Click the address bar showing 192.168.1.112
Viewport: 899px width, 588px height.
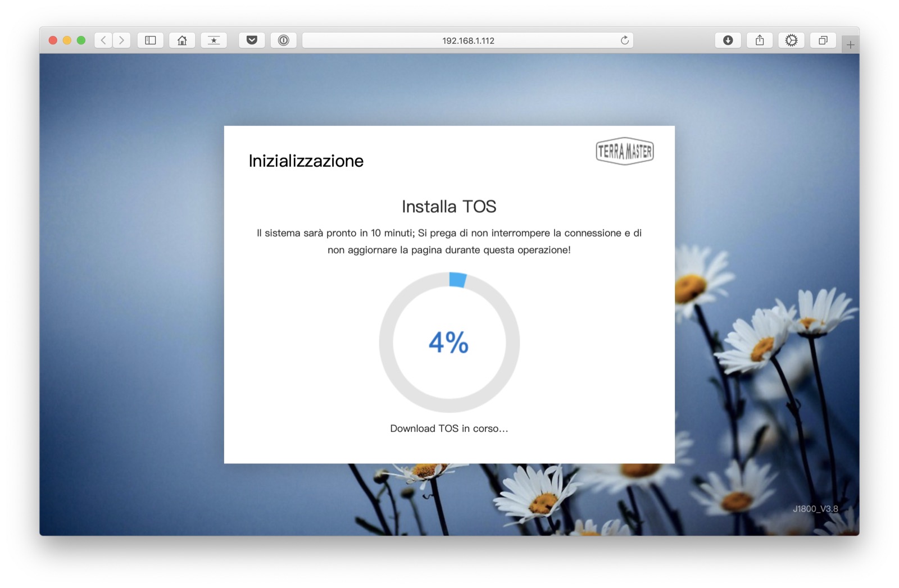coord(468,40)
